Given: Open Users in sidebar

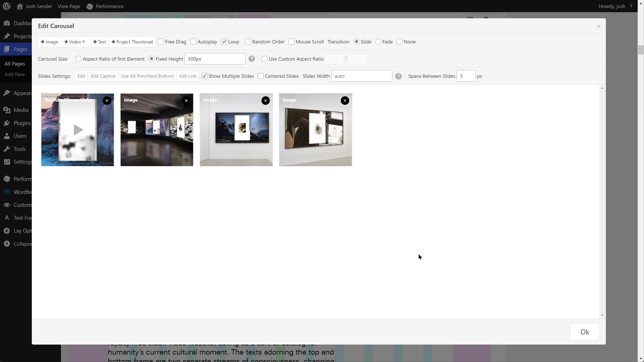Looking at the screenshot, I should click(20, 136).
